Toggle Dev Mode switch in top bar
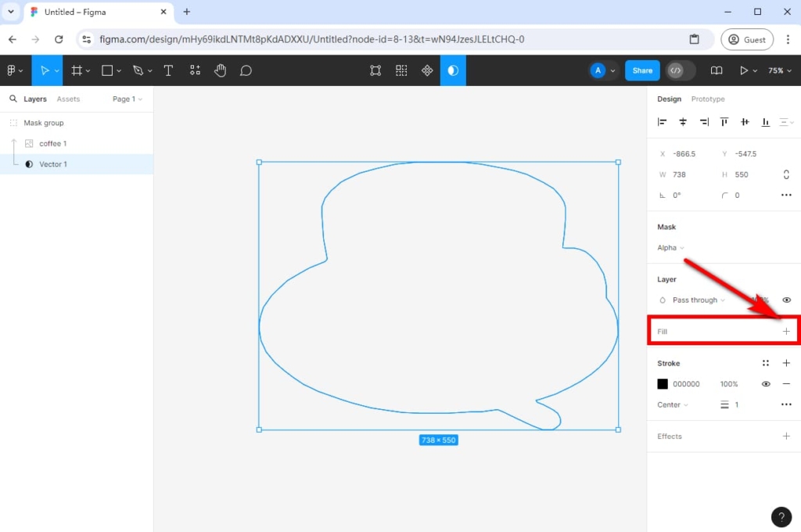Image resolution: width=801 pixels, height=532 pixels. [679, 70]
